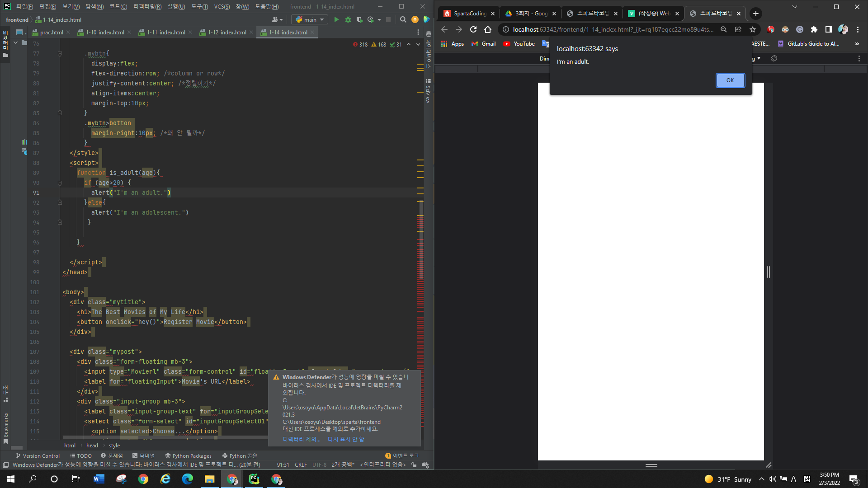
Task: Reload the Chrome page
Action: 473,29
